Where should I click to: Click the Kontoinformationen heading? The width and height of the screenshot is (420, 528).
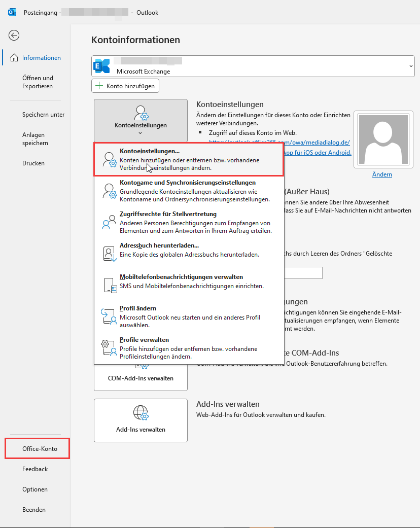136,40
